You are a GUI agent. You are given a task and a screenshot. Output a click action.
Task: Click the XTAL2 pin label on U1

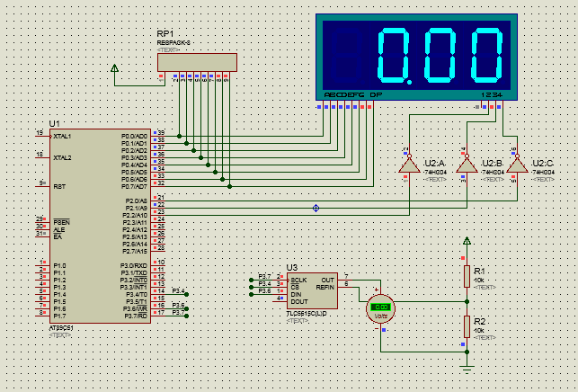click(62, 158)
